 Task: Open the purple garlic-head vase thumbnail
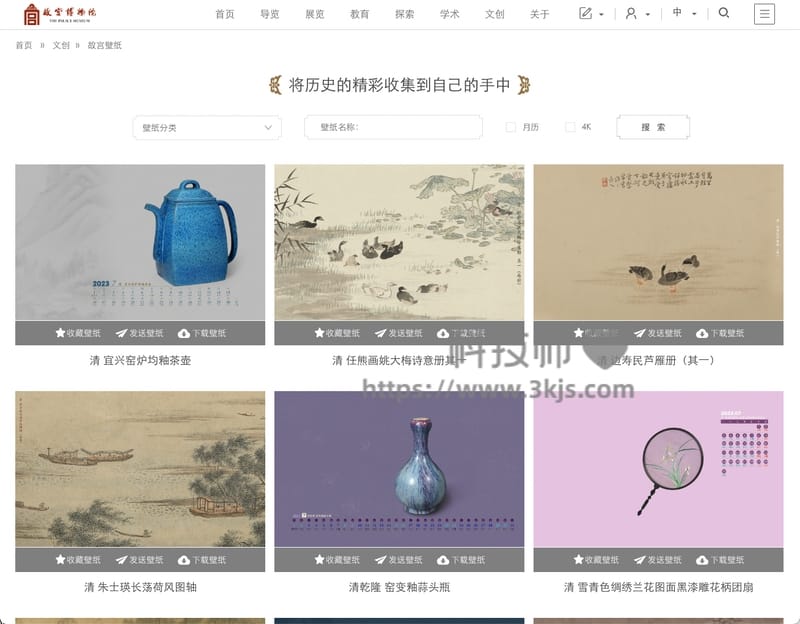399,469
